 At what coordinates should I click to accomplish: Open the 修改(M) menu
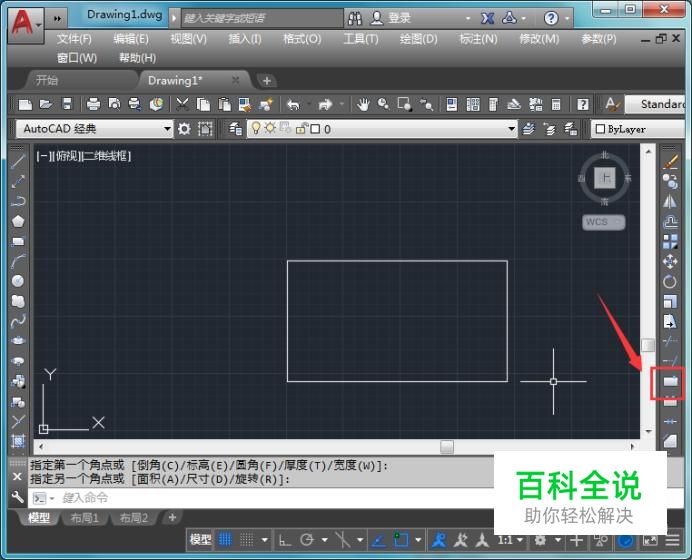click(539, 39)
